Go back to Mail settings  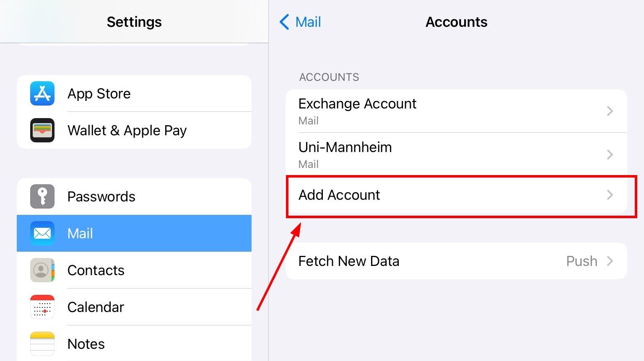tap(300, 22)
